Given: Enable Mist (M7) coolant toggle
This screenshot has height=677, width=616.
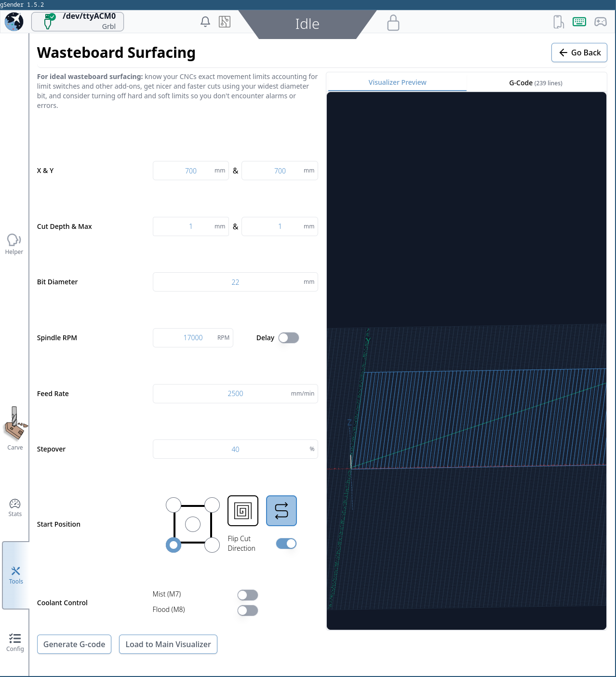Looking at the screenshot, I should tap(248, 595).
